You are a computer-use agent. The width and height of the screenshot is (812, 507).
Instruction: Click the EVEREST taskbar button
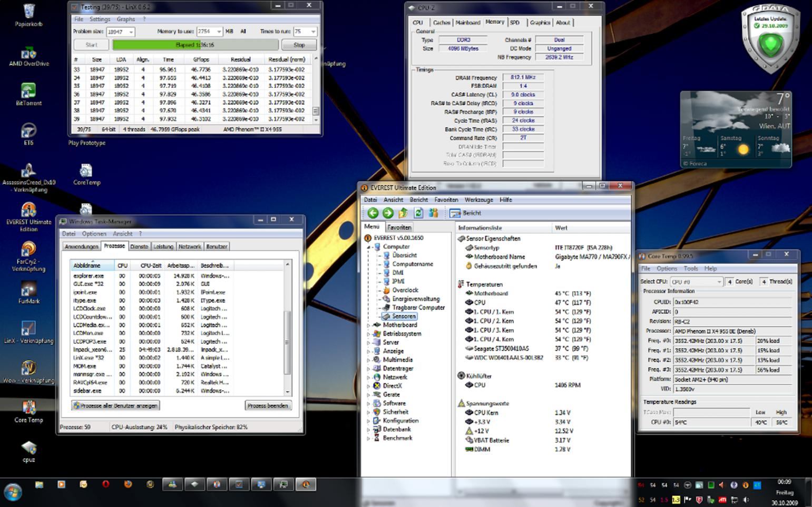(x=306, y=484)
